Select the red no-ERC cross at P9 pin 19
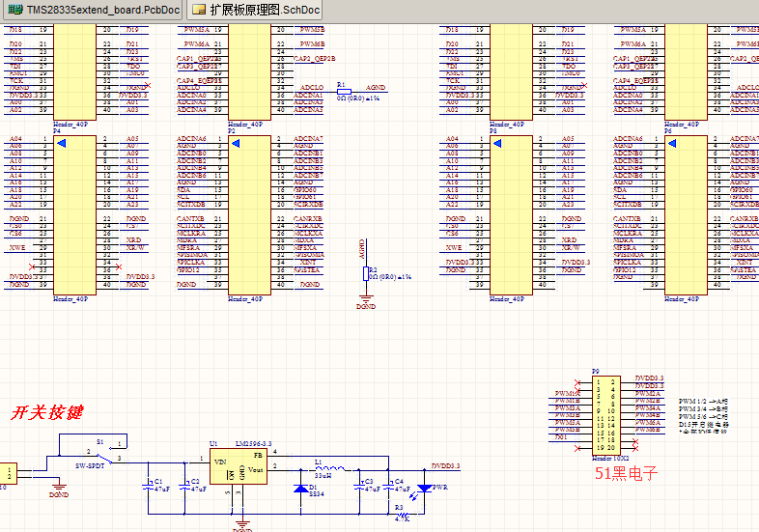 pos(577,449)
